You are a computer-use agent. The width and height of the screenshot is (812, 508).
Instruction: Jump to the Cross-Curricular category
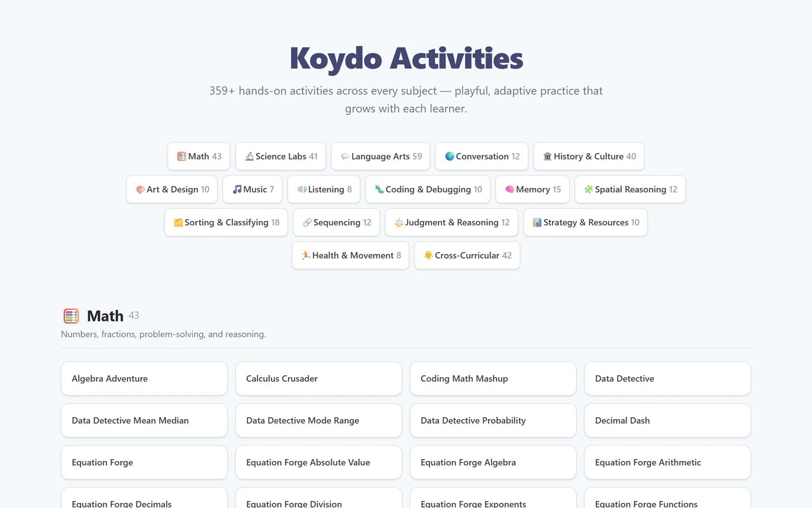(467, 255)
